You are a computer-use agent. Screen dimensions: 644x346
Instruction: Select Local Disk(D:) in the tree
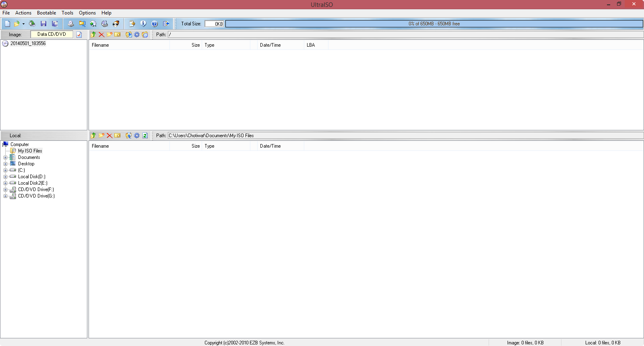31,177
